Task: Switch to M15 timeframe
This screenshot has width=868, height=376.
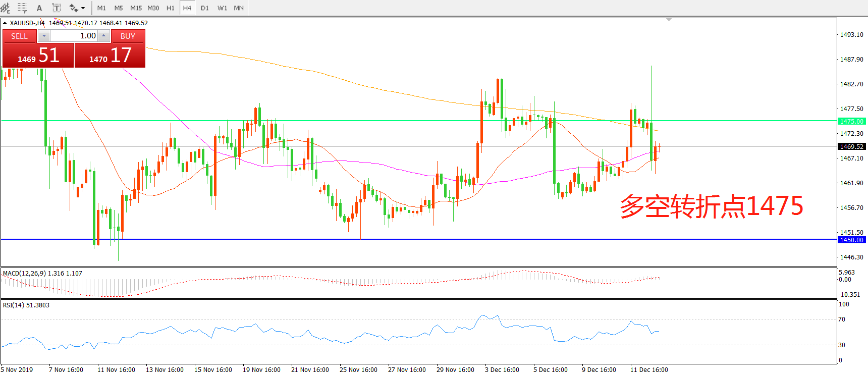Action: point(136,8)
